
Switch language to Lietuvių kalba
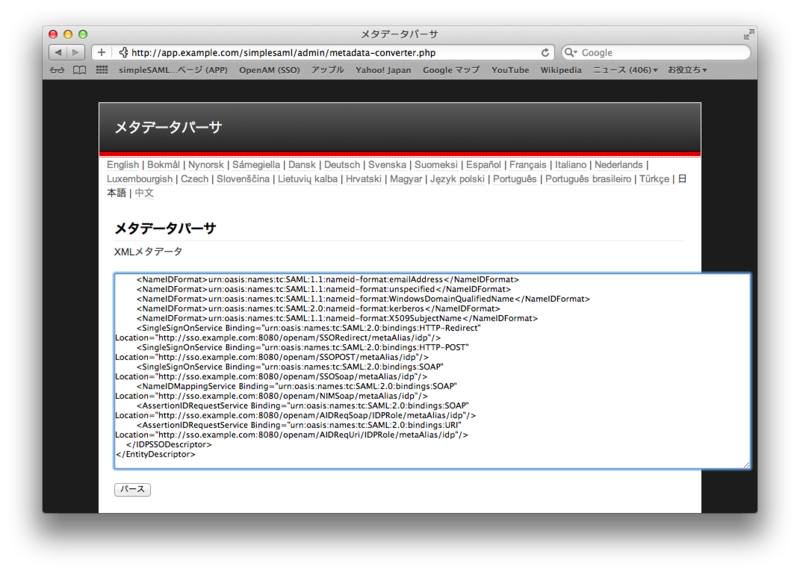click(x=308, y=179)
